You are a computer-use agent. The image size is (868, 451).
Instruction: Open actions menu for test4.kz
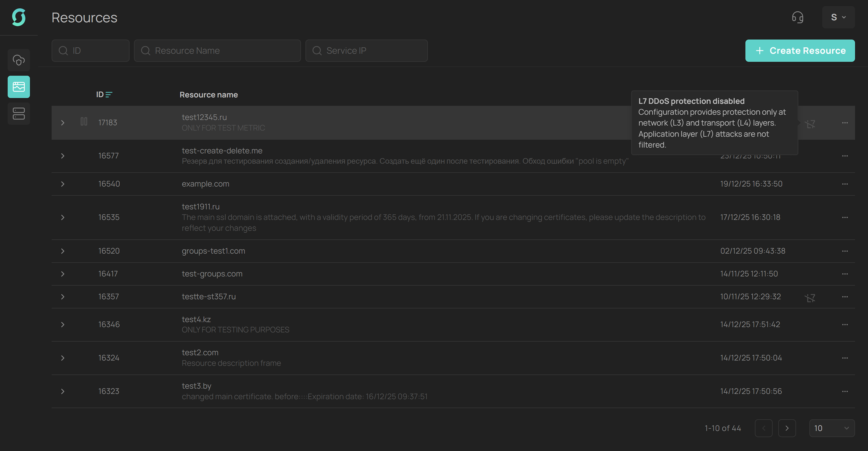tap(844, 325)
